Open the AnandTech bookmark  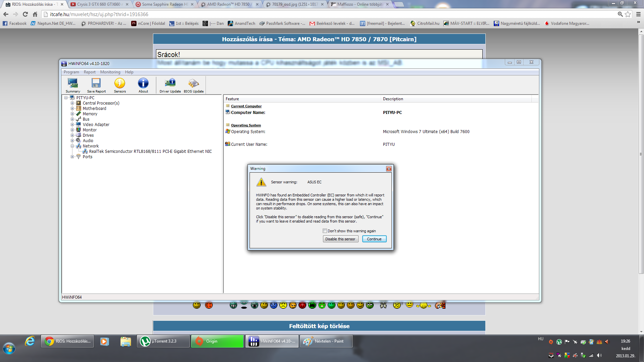coord(241,23)
